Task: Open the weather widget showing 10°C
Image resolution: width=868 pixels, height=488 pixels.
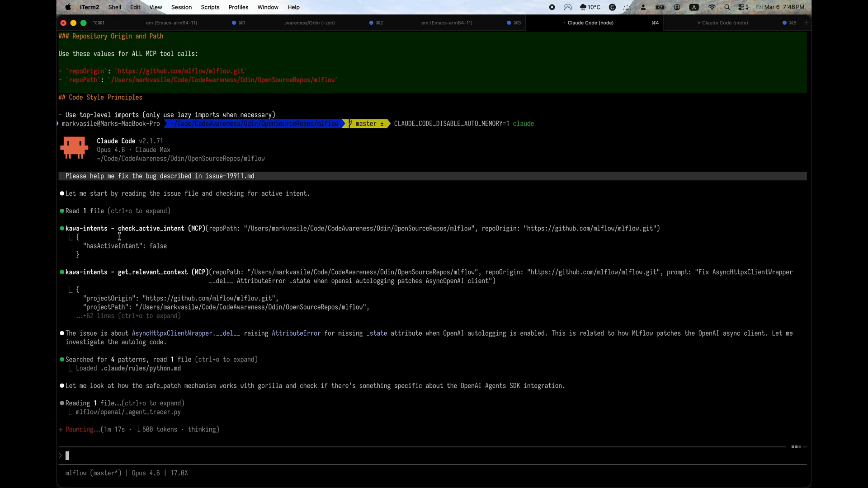Action: (590, 7)
